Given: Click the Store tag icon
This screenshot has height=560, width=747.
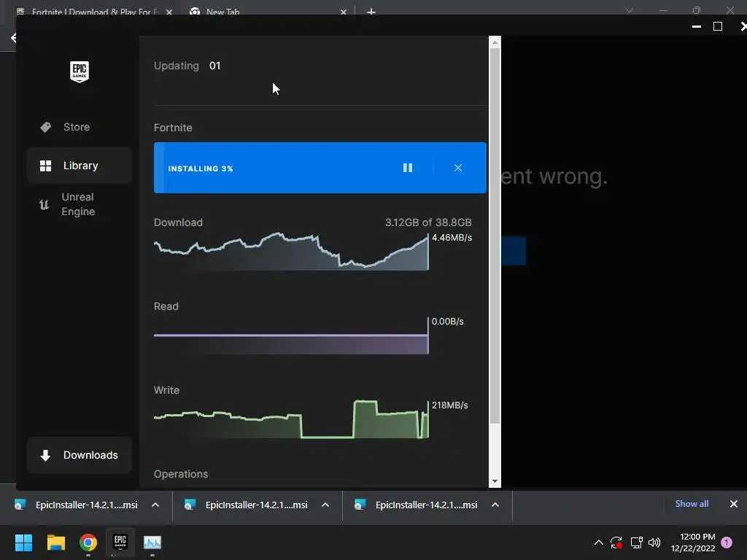Looking at the screenshot, I should (46, 127).
